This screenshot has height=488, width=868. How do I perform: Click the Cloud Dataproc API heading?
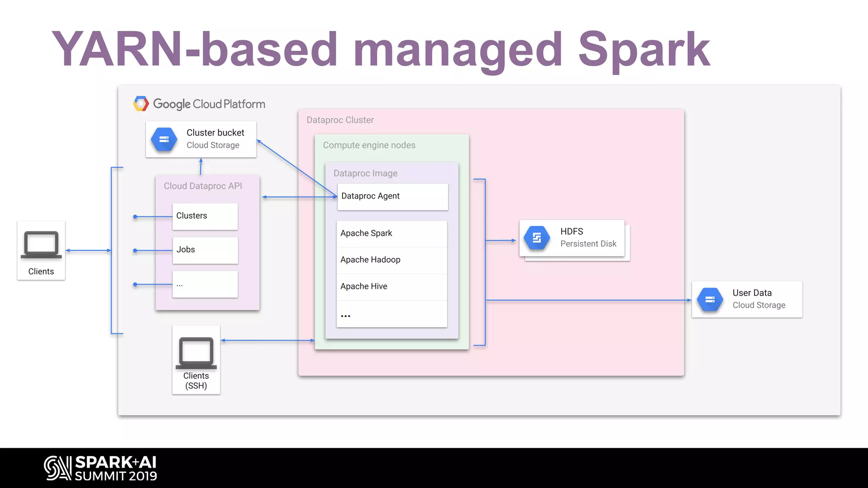(203, 186)
